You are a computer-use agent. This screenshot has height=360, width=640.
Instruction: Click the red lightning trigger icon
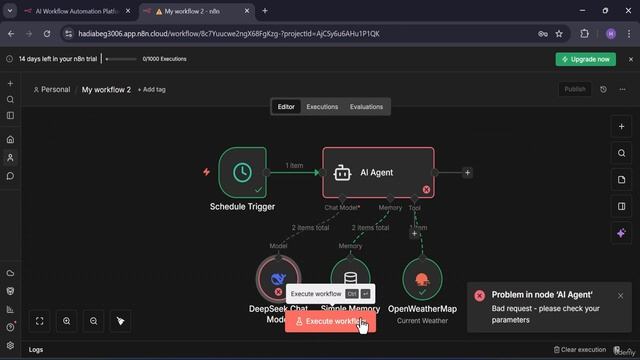[207, 172]
